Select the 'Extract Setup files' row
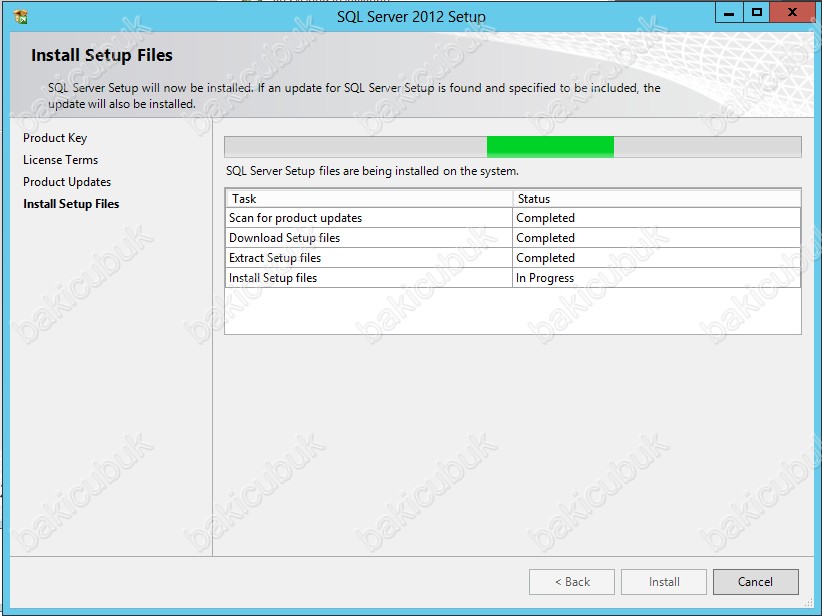This screenshot has height=616, width=822. pos(513,257)
